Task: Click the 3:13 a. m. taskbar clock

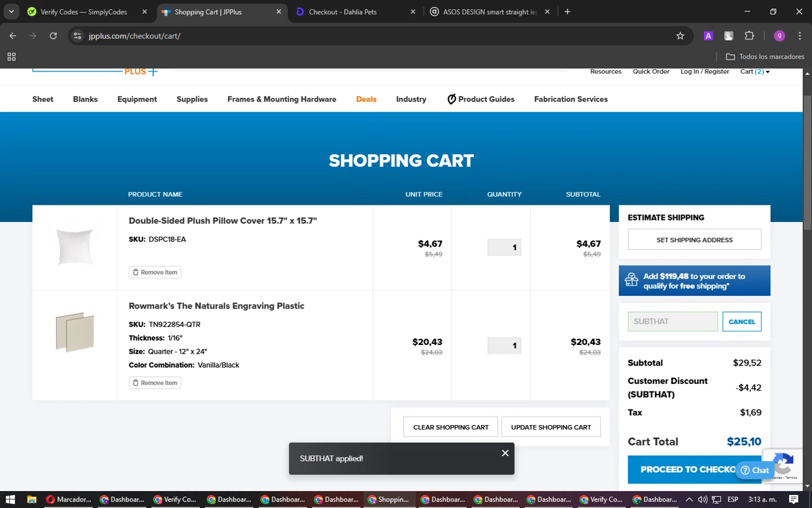Action: click(762, 499)
